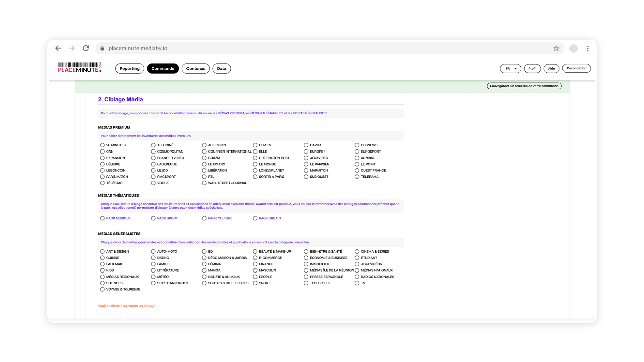
Task: Choose the LEBONCOIN radio button
Action: point(102,170)
